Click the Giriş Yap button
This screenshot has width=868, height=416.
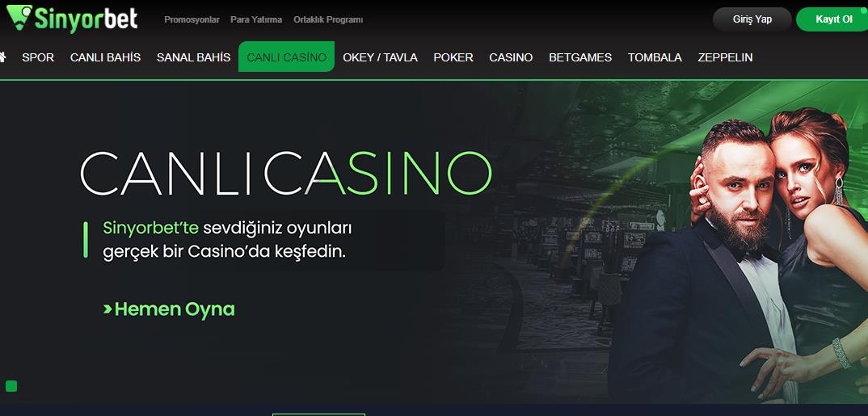(752, 19)
